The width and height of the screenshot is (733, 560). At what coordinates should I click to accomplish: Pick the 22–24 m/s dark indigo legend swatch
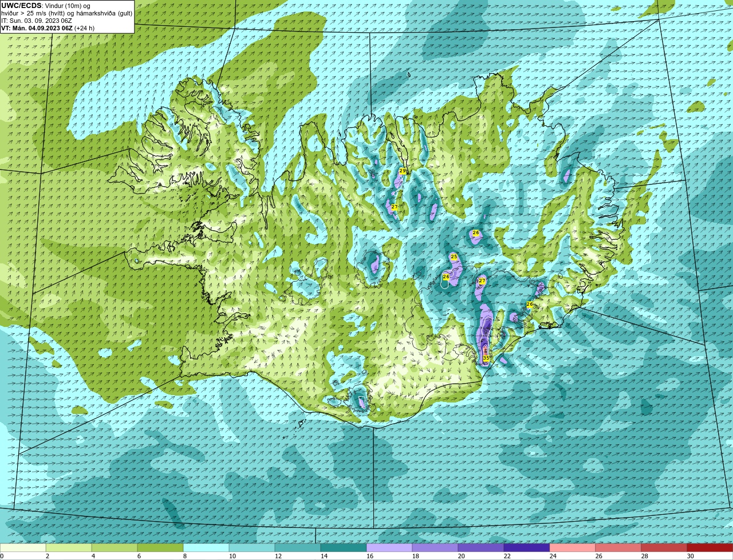coord(527,547)
